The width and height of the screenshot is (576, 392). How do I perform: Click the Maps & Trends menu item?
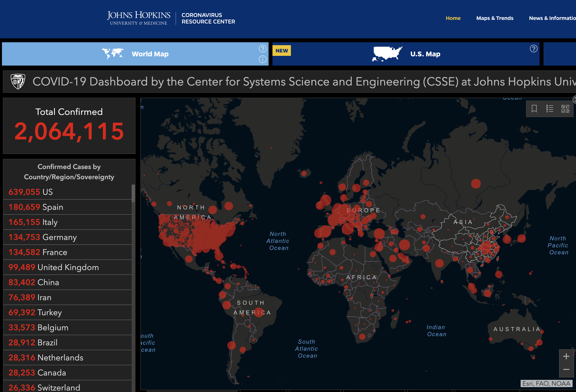click(x=495, y=17)
